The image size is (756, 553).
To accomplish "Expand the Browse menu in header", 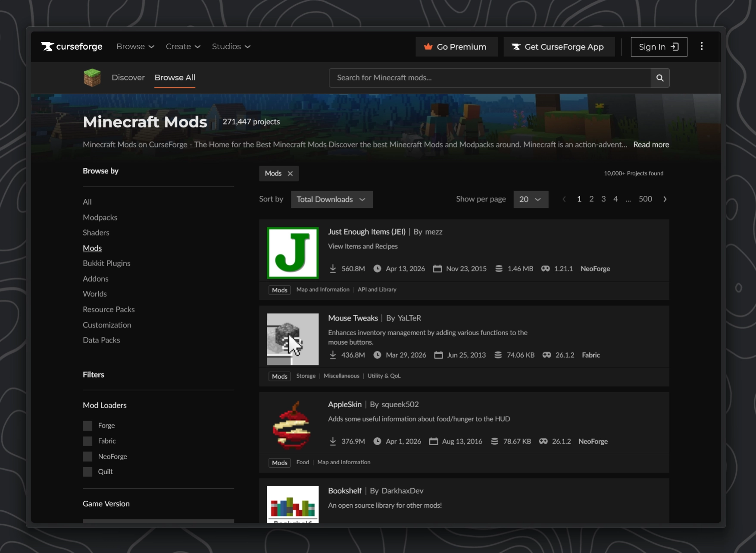I will tap(135, 47).
